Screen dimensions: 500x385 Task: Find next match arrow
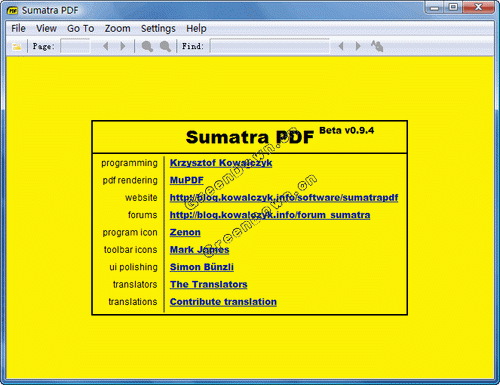click(x=358, y=46)
